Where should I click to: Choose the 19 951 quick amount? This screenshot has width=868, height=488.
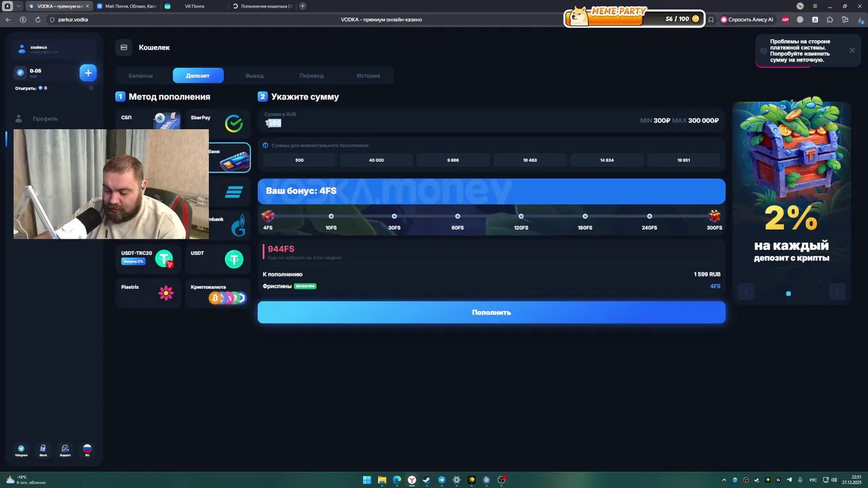684,160
